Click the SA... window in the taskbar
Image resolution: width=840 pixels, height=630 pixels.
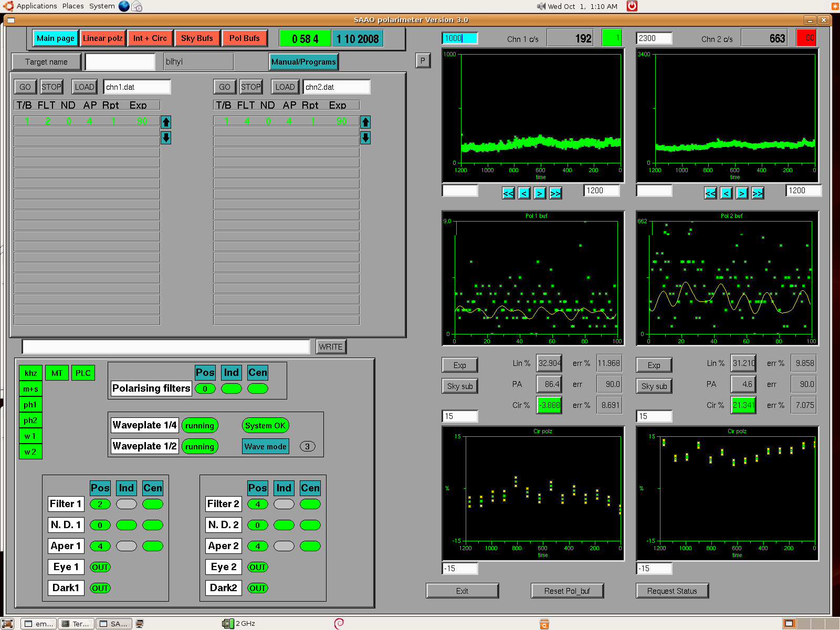pos(113,624)
